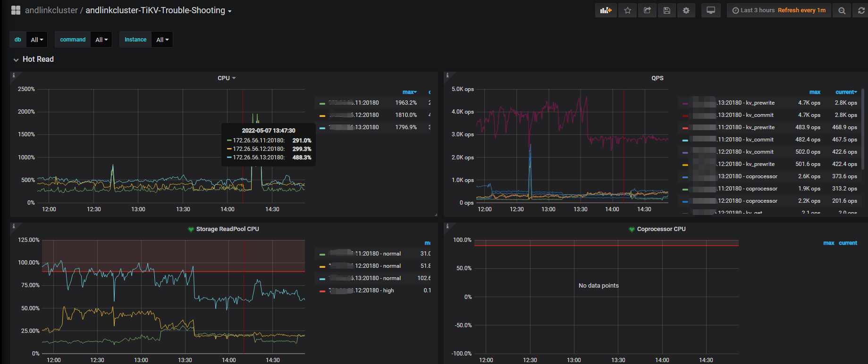Viewport: 868px width, 364px height.
Task: Click the Add panel icon
Action: pyautogui.click(x=606, y=10)
